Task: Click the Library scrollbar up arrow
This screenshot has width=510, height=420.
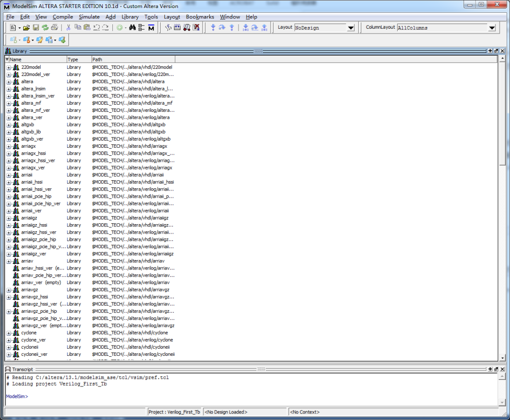Action: point(502,59)
